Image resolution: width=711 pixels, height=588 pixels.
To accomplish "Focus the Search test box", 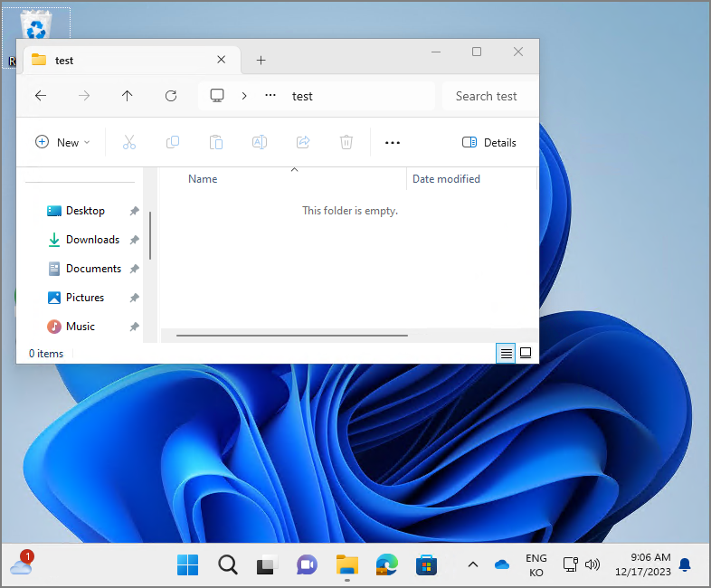I will pos(489,96).
